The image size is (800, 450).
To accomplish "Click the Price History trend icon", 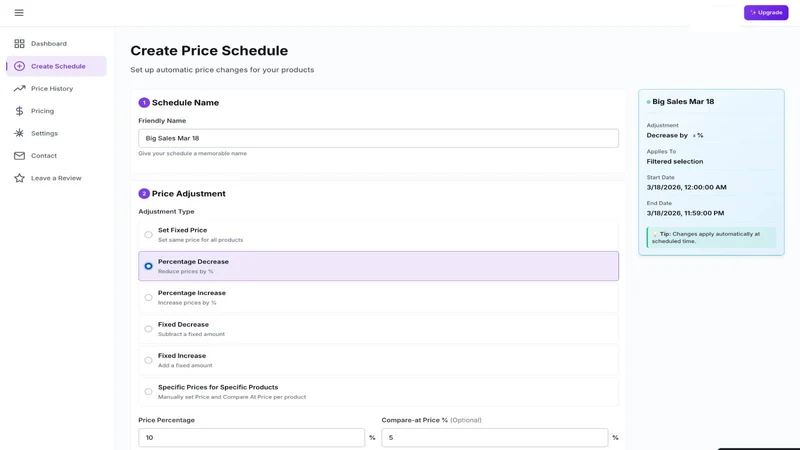I will point(19,89).
